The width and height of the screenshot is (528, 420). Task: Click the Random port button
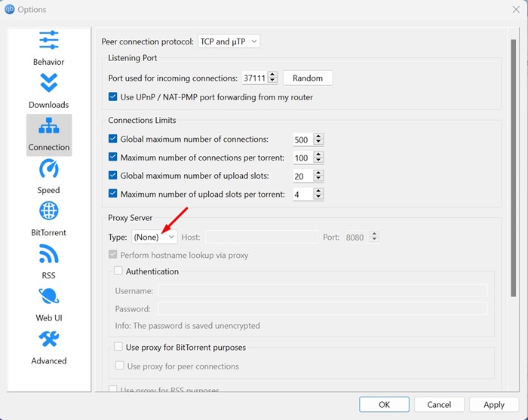(308, 78)
